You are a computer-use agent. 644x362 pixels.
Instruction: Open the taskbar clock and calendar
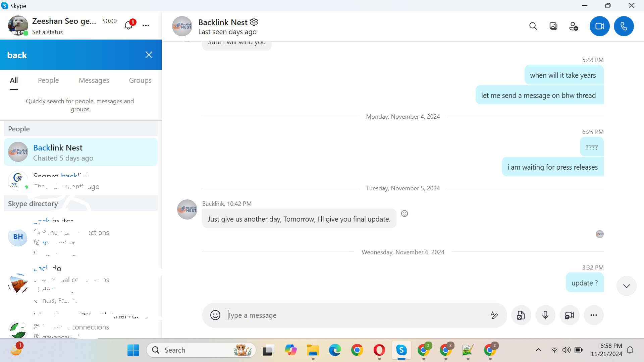point(606,350)
